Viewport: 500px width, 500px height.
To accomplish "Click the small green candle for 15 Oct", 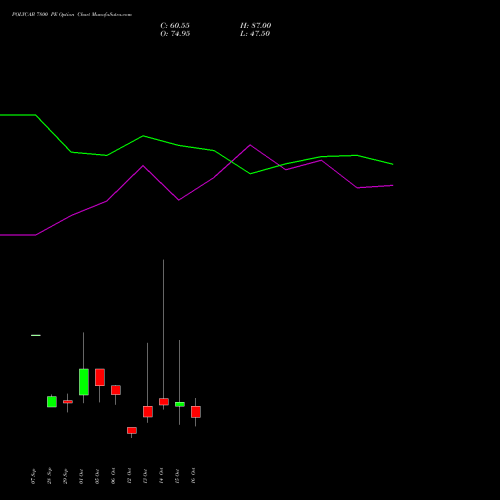I will pyautogui.click(x=180, y=404).
